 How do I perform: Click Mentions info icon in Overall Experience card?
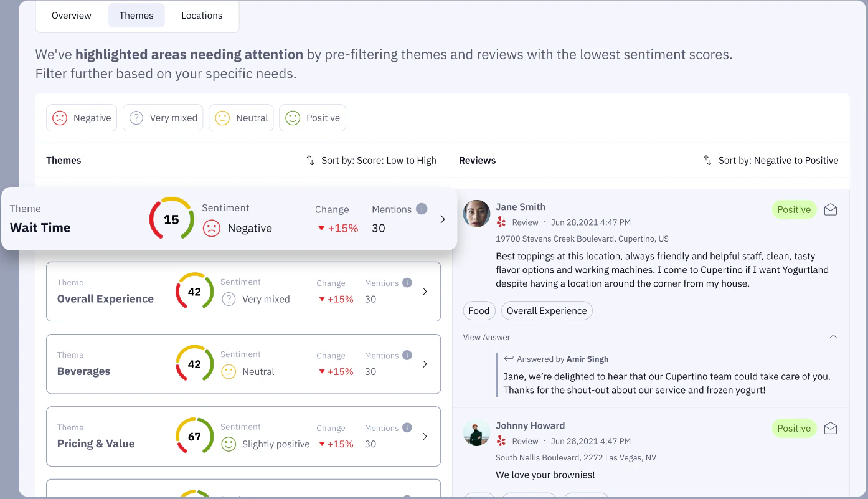click(407, 283)
